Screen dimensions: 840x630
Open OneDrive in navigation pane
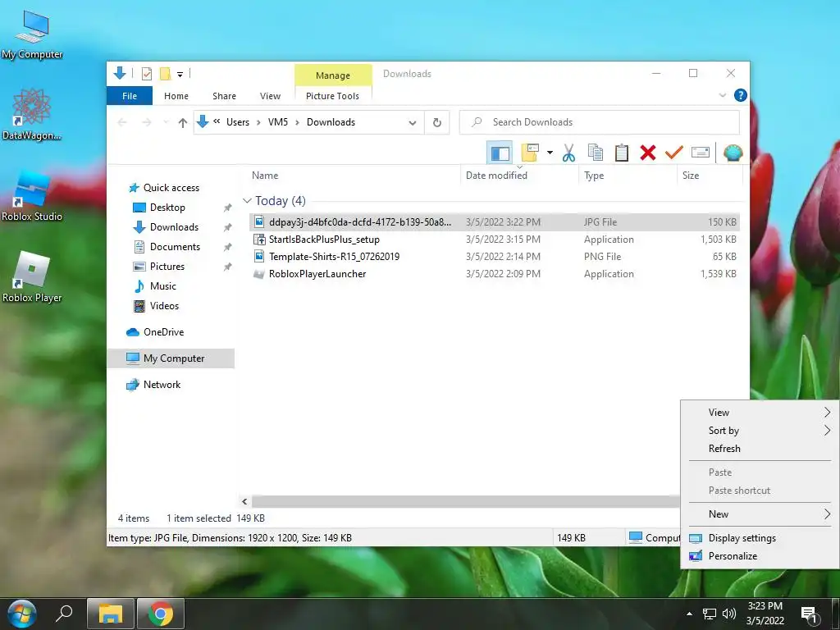pyautogui.click(x=163, y=332)
